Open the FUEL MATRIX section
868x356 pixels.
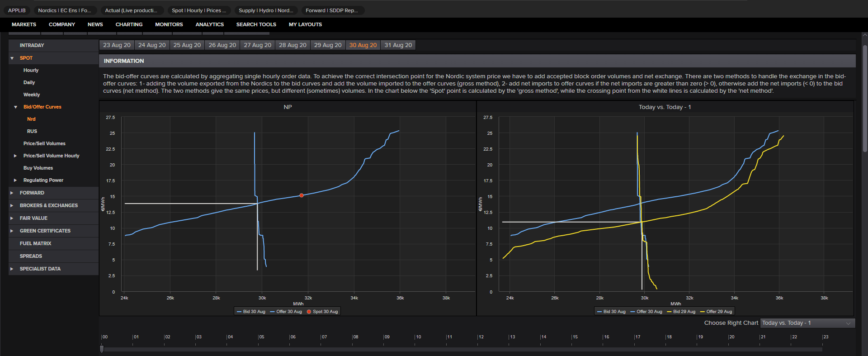pyautogui.click(x=35, y=243)
